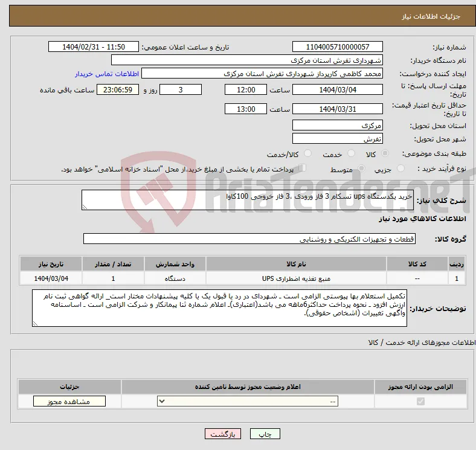Click the اطلاعات مجوزهای ارائه خدمت / کالا heading

pos(422,342)
